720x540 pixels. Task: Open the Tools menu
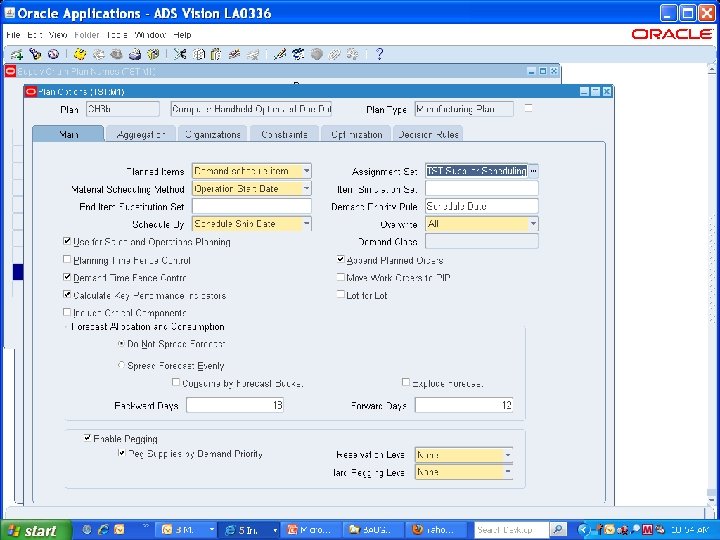(x=117, y=35)
